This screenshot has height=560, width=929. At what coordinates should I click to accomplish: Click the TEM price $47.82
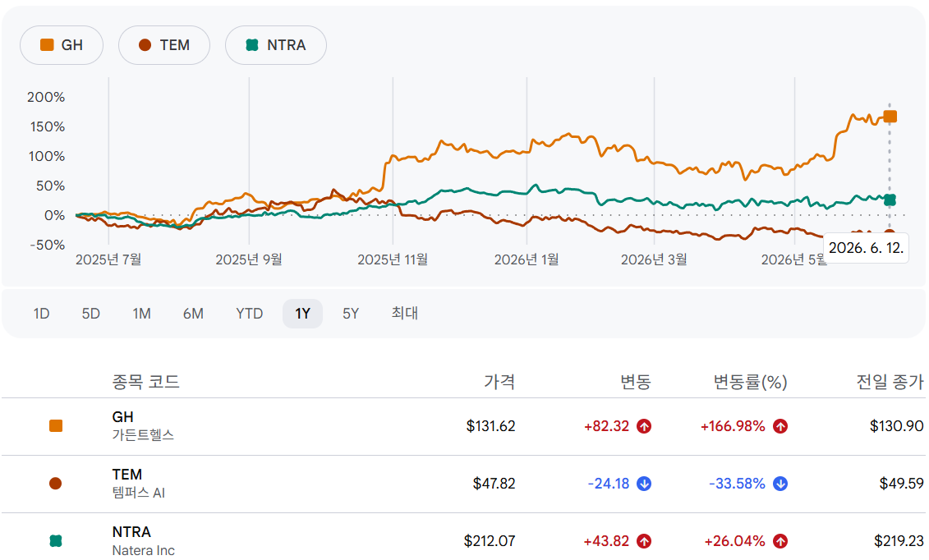point(494,484)
